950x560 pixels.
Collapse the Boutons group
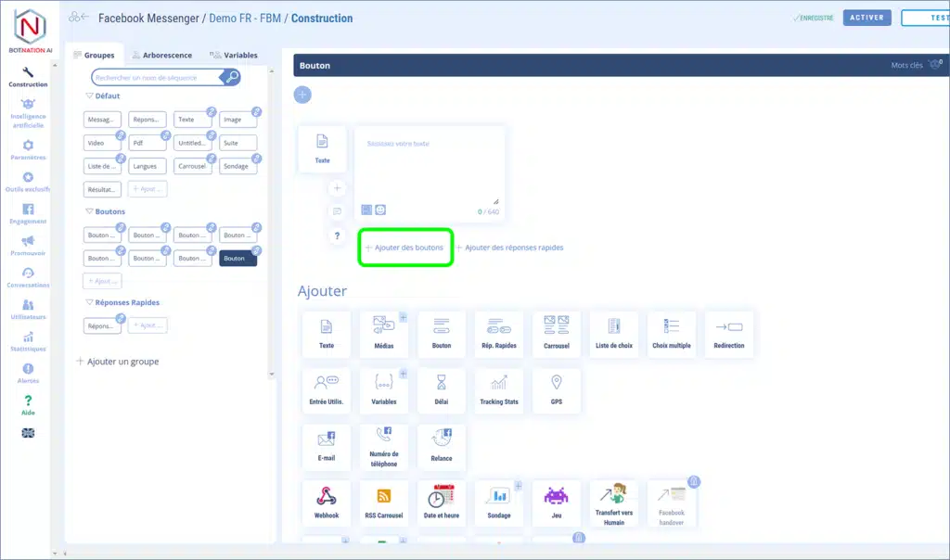(90, 211)
